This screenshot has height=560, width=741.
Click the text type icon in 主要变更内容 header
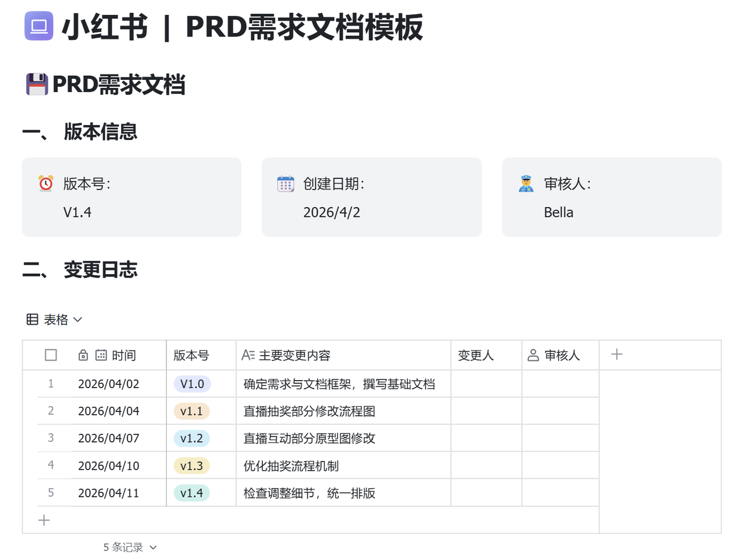[x=248, y=355]
